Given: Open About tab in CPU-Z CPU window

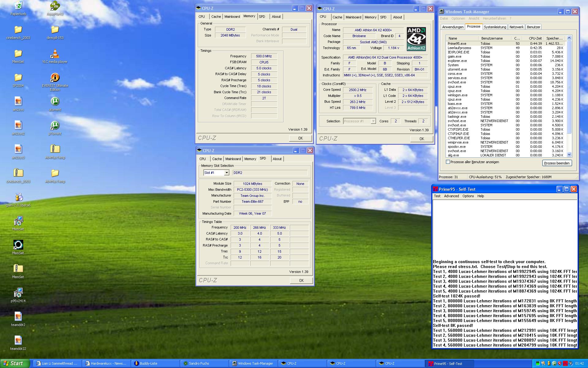Looking at the screenshot, I should [x=398, y=17].
